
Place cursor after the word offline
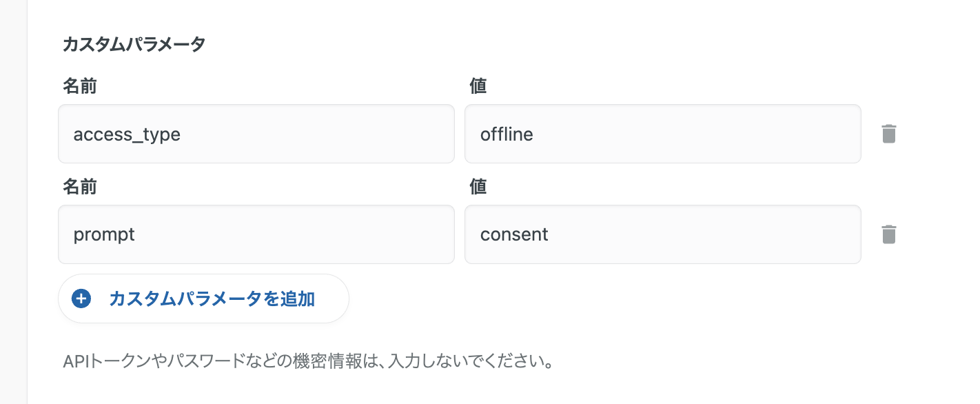(535, 134)
